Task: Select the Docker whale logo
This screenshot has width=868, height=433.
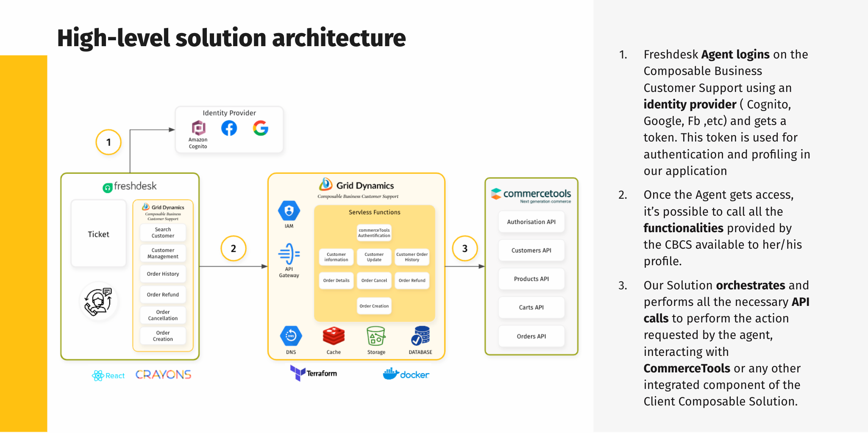Action: coord(391,373)
